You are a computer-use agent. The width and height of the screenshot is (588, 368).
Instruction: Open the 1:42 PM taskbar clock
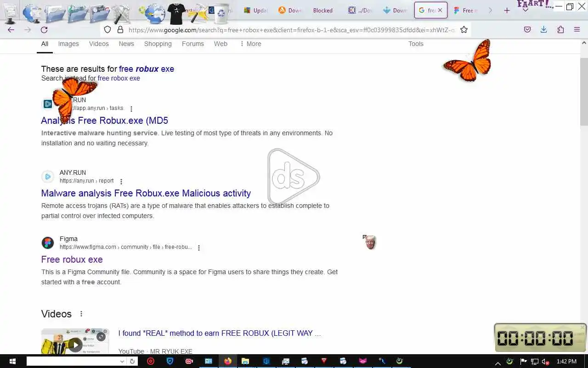pyautogui.click(x=566, y=362)
